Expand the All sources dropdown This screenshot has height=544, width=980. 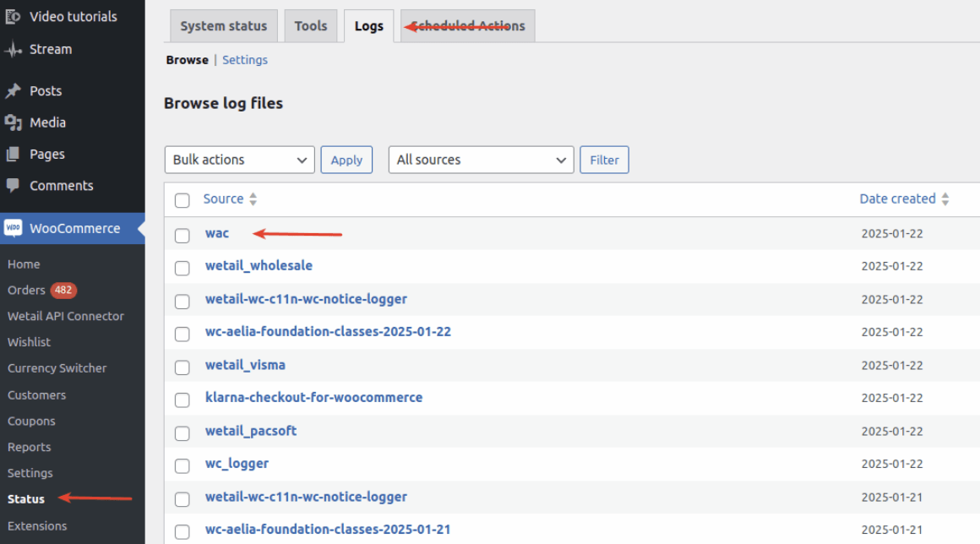tap(480, 160)
